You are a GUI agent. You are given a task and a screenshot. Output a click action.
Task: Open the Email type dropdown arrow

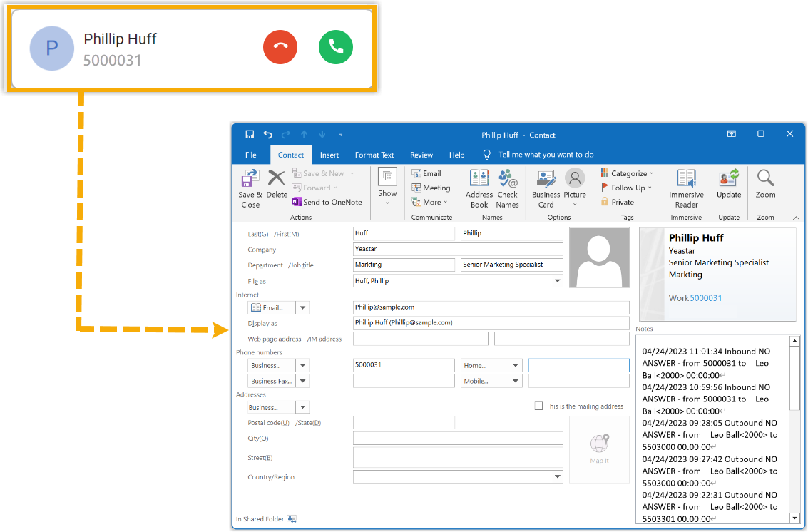(x=302, y=308)
